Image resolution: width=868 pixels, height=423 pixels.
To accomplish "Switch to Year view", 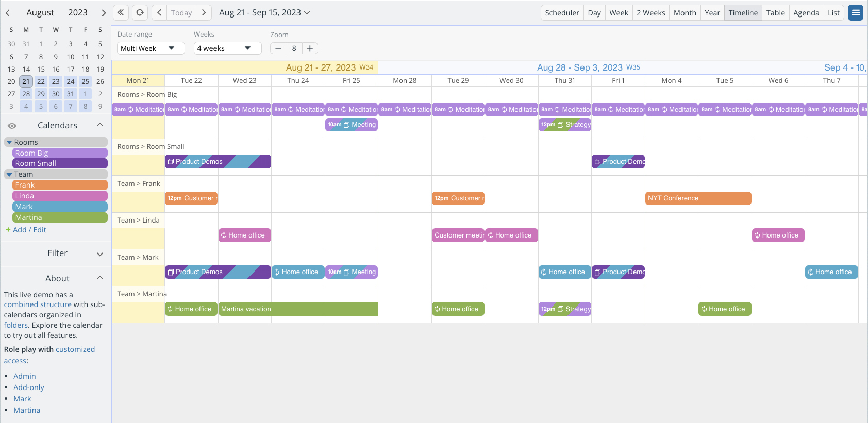I will tap(712, 13).
